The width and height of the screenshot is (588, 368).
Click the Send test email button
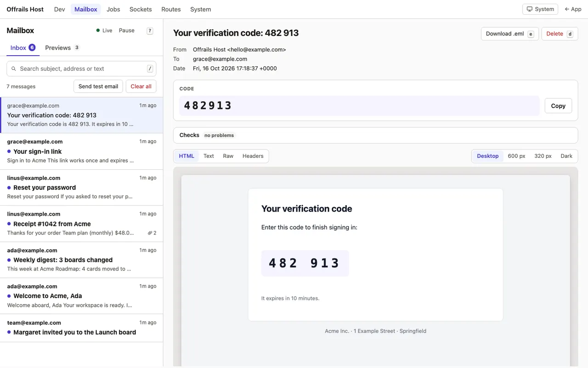pyautogui.click(x=98, y=86)
